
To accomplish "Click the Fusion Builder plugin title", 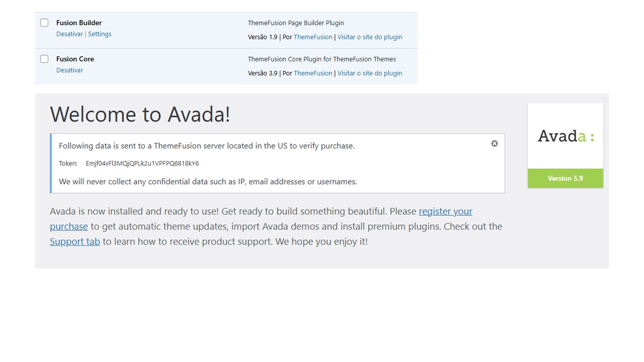I will click(x=79, y=23).
